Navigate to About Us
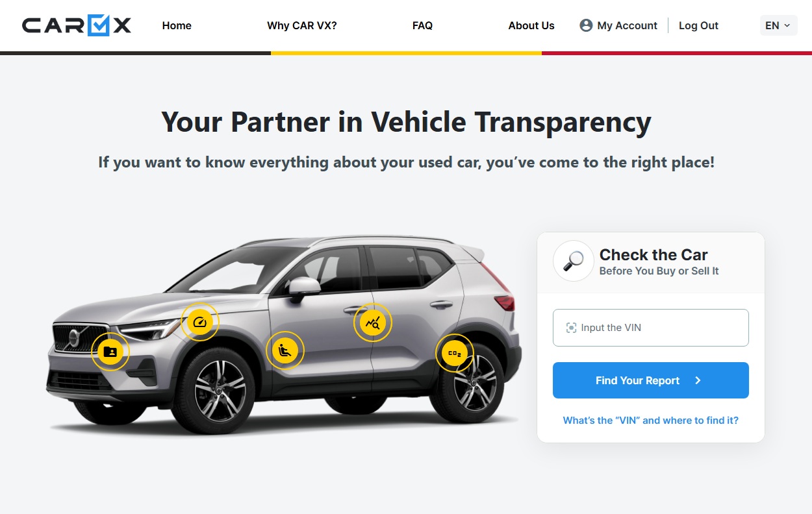This screenshot has width=812, height=514. [531, 25]
